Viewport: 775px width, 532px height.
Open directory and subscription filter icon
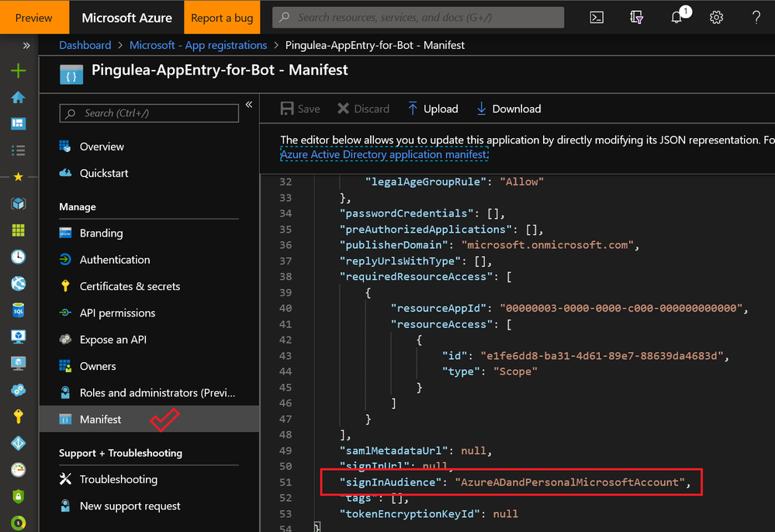pos(637,17)
